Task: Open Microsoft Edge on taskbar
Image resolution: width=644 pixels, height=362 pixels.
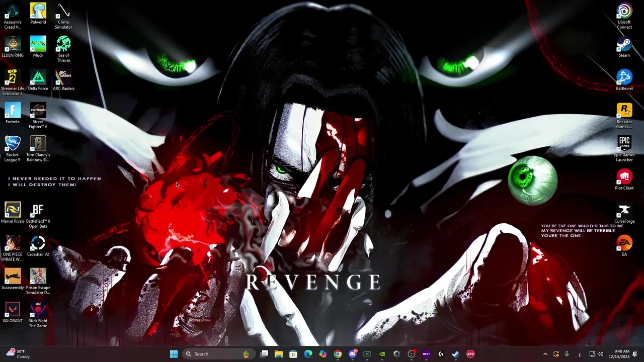Action: point(308,354)
